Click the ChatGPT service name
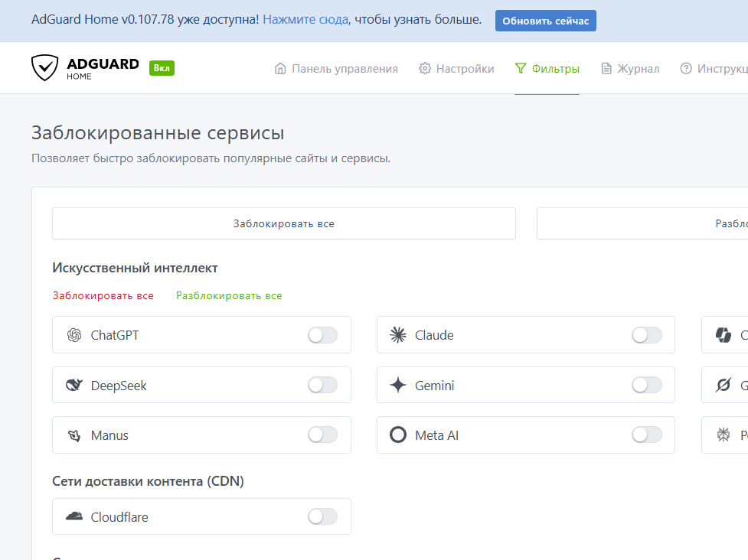The height and width of the screenshot is (560, 748). 115,335
